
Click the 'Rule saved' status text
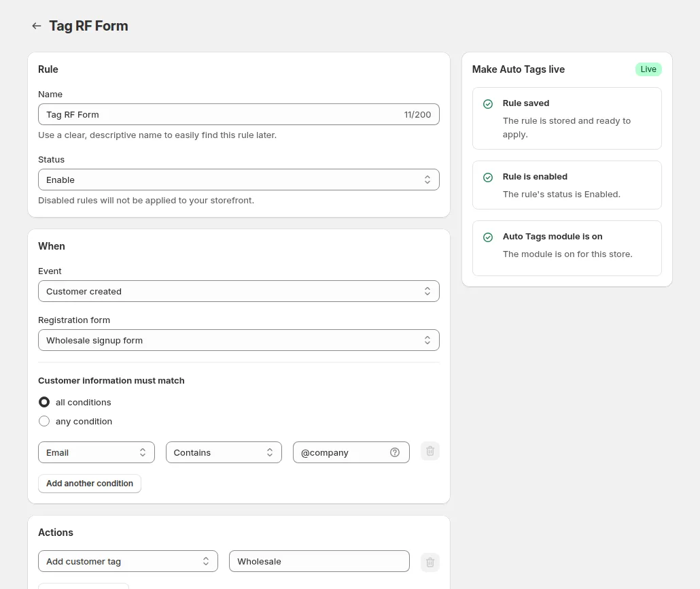[x=526, y=103]
